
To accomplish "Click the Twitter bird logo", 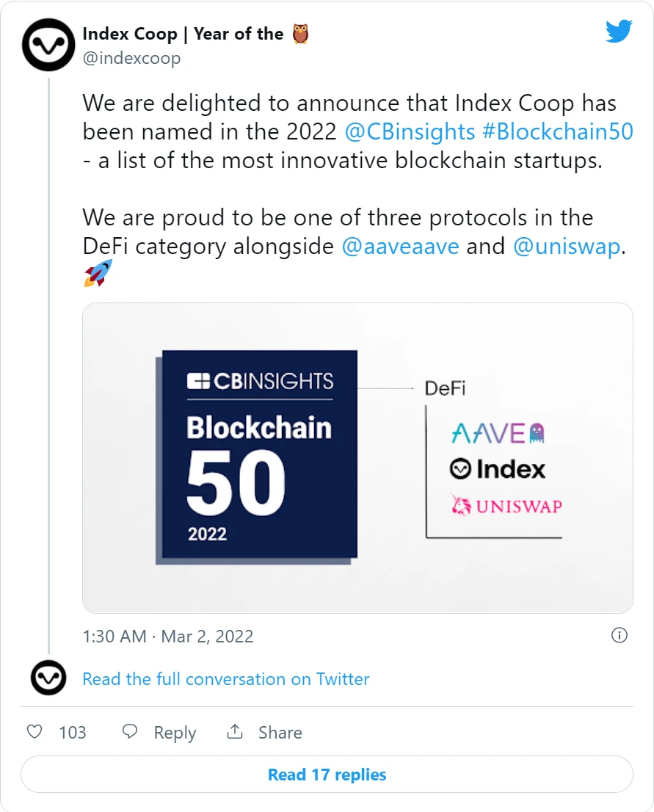I will 619,31.
